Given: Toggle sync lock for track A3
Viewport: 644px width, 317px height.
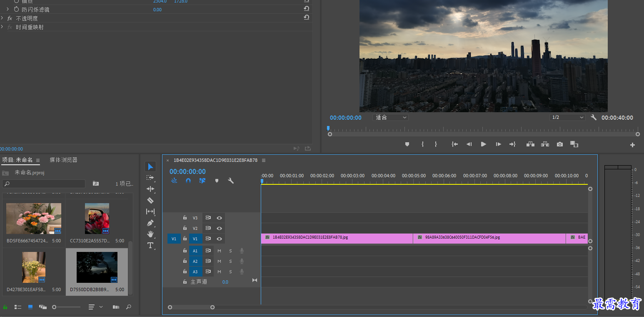Looking at the screenshot, I should 208,272.
